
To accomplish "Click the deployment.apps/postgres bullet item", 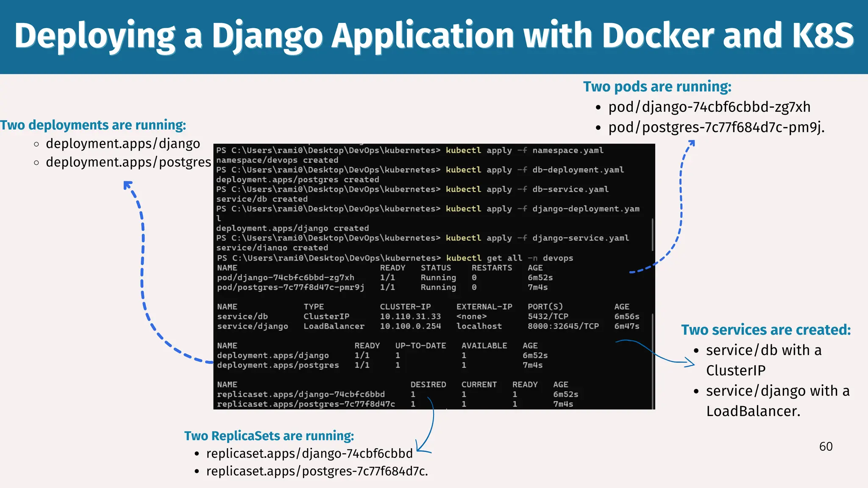I will 128,162.
